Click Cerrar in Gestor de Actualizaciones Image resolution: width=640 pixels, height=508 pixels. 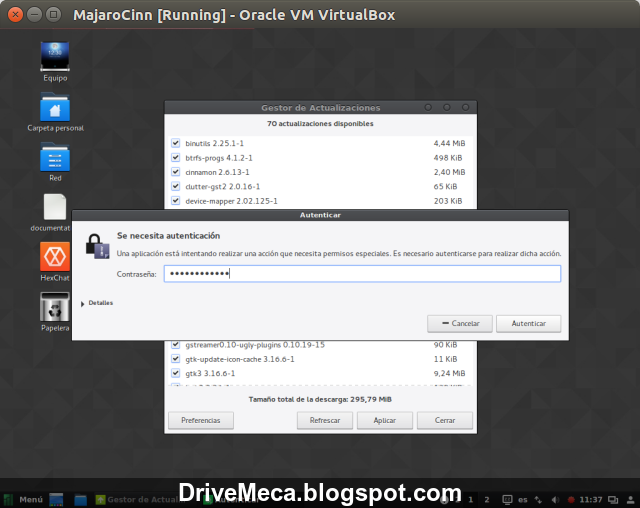(445, 420)
